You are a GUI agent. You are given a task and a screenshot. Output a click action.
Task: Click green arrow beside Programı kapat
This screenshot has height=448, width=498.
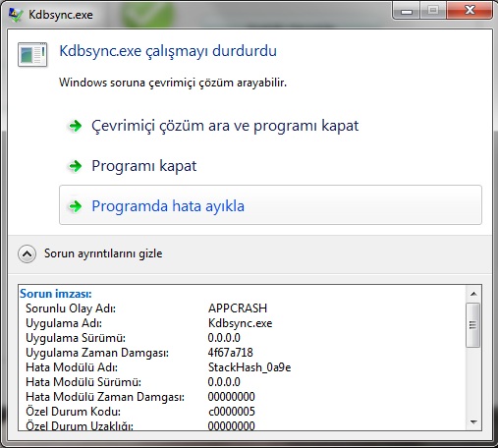76,166
